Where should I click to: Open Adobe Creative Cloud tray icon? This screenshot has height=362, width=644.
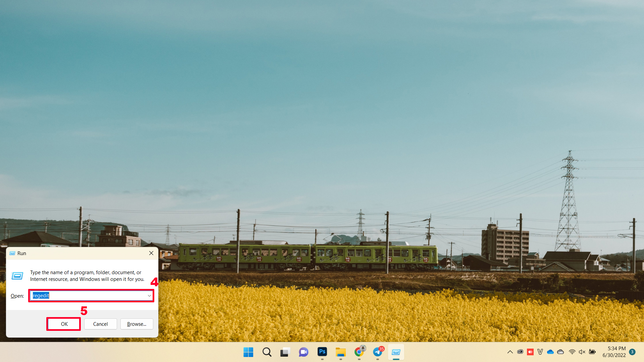click(520, 352)
